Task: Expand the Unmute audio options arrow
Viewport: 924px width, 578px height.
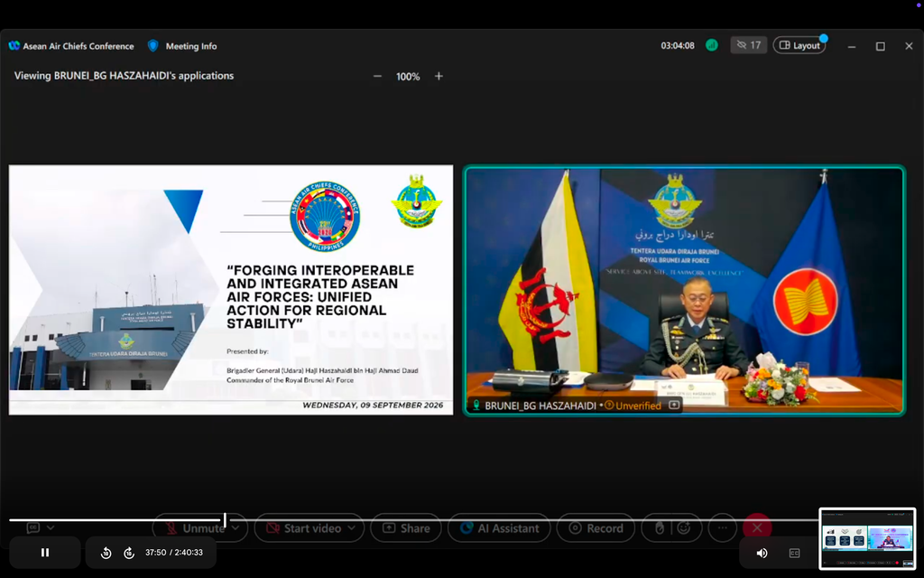Action: coord(236,527)
